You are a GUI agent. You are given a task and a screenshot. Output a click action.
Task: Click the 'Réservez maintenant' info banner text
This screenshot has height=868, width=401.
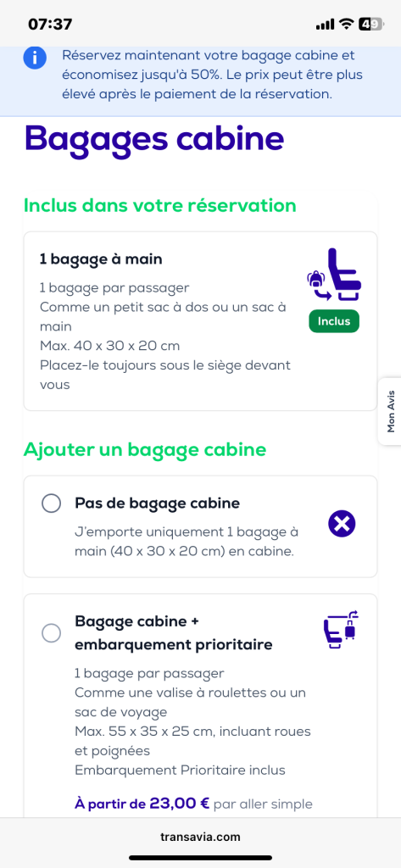pos(209,75)
